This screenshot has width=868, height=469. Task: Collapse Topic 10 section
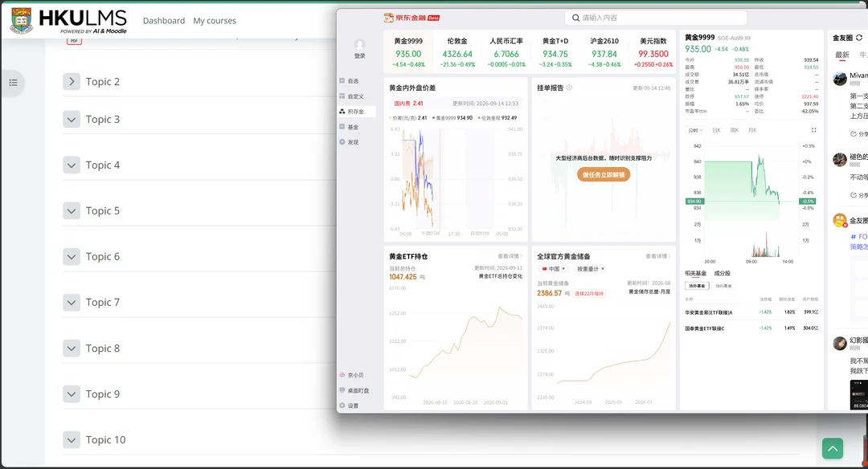72,440
